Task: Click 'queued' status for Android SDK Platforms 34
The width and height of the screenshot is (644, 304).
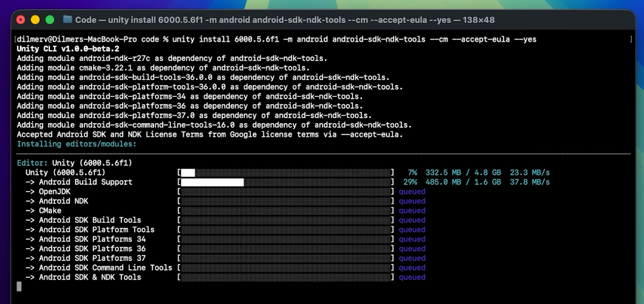Action: pos(412,239)
